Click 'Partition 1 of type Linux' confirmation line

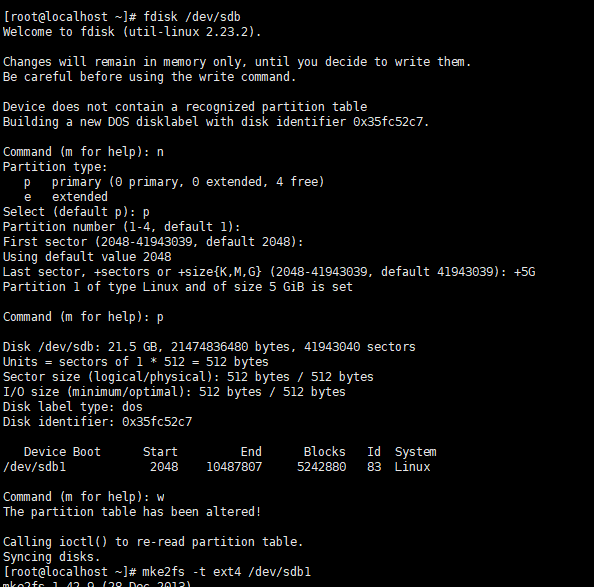[178, 287]
